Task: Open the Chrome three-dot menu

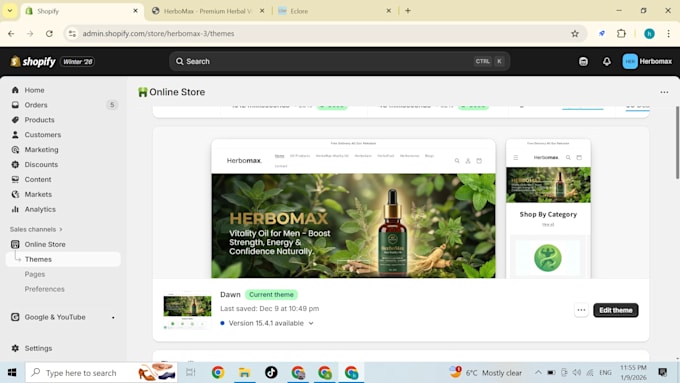Action: [668, 33]
